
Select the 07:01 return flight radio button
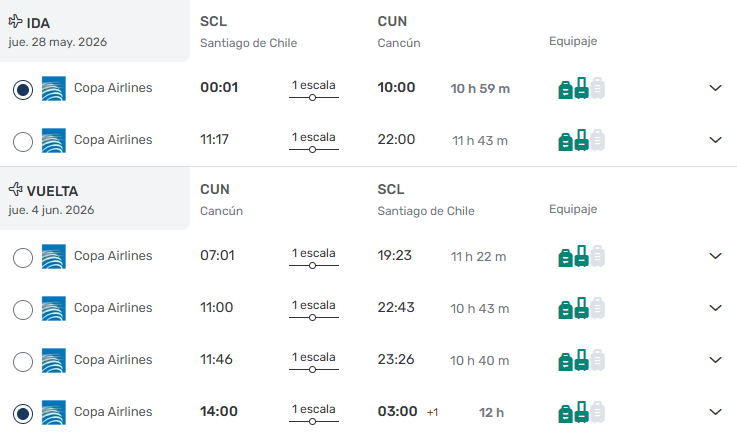coord(23,257)
